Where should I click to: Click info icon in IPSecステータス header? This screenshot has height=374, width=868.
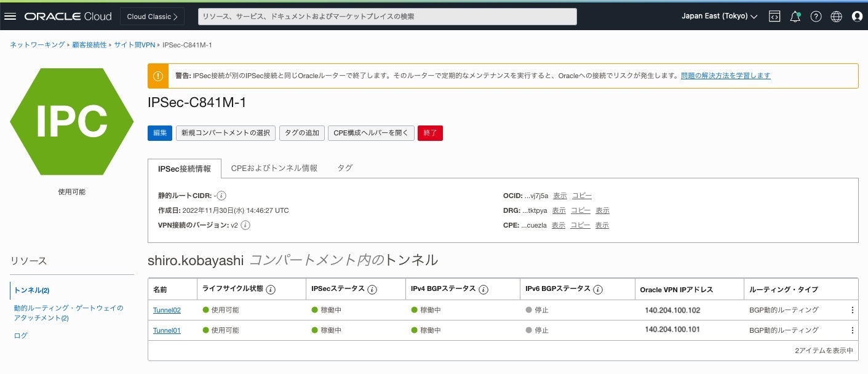[x=372, y=289]
